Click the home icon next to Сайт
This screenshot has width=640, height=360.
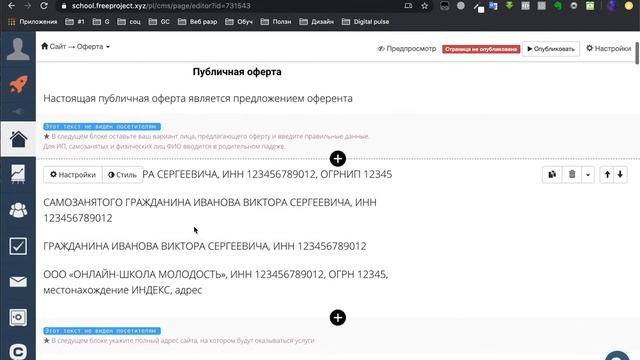tap(44, 46)
